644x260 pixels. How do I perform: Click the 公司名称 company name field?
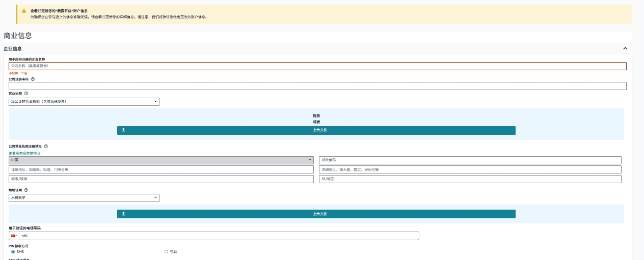[x=317, y=66]
